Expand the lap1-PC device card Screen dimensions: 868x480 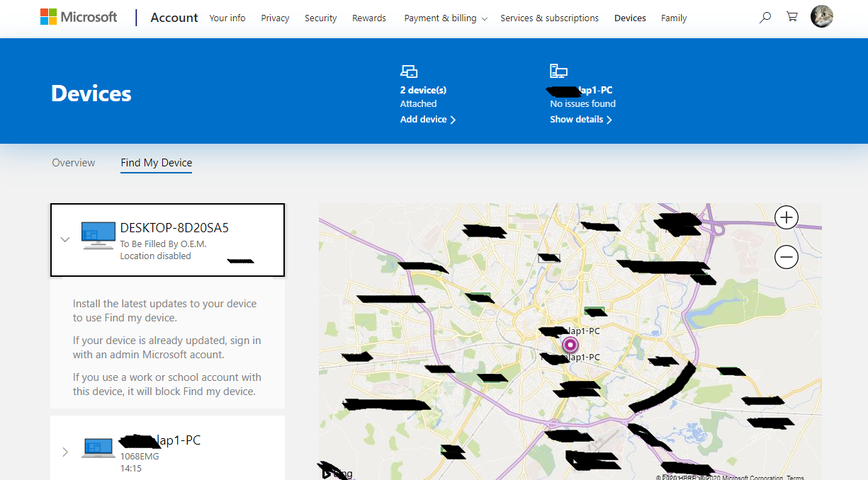tap(65, 452)
